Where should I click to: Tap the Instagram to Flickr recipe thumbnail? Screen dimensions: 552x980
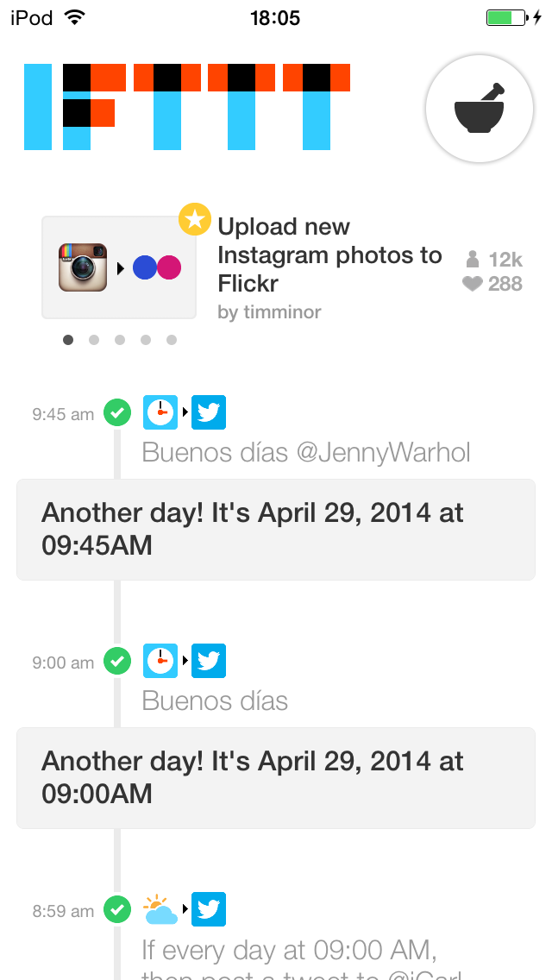(x=119, y=267)
